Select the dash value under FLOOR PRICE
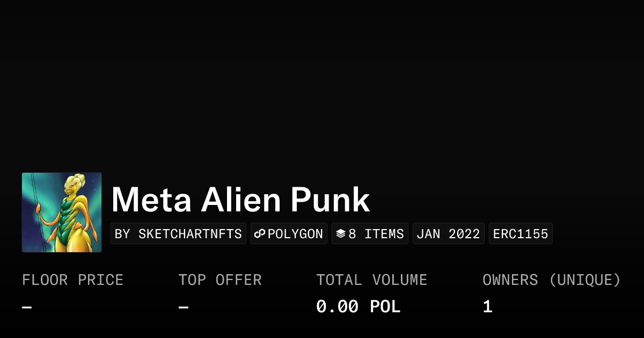This screenshot has width=644, height=338. pyautogui.click(x=27, y=307)
